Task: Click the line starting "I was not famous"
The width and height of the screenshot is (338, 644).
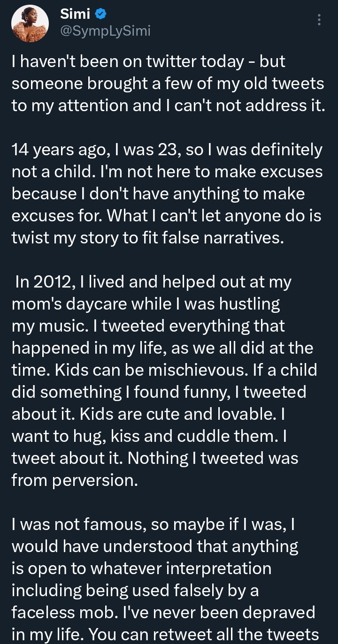Action: [153, 524]
